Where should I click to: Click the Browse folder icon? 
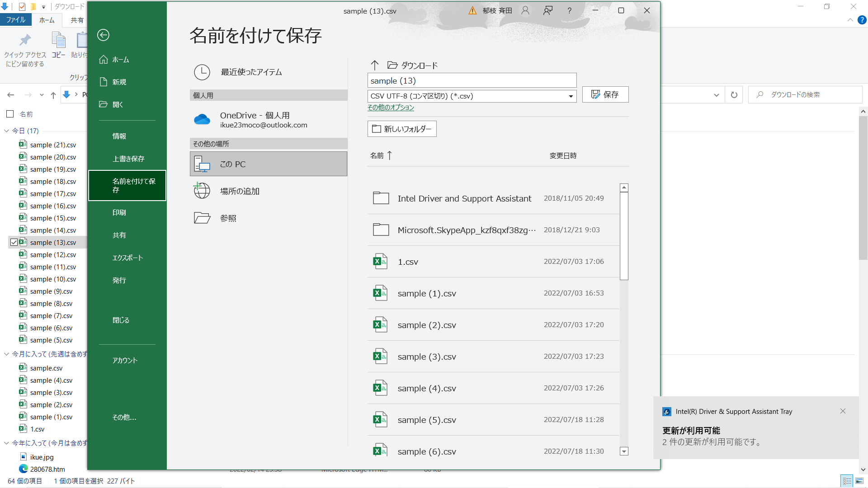pos(202,218)
